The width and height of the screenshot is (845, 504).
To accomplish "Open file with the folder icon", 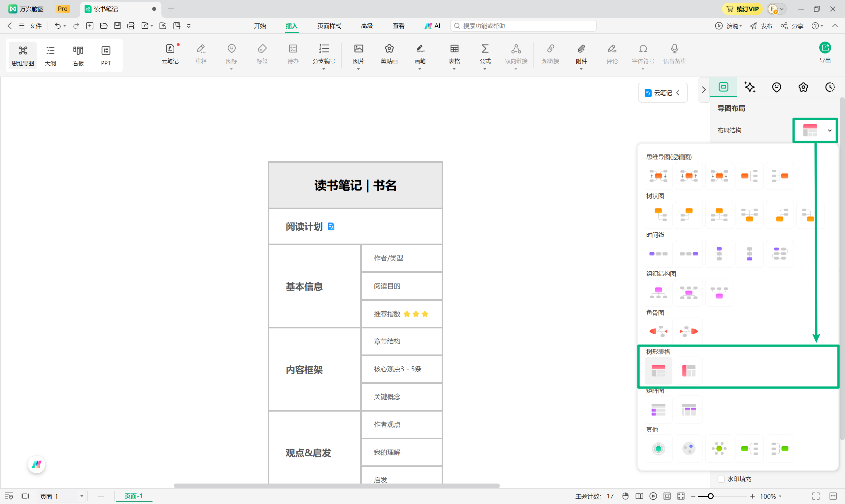I will [104, 26].
